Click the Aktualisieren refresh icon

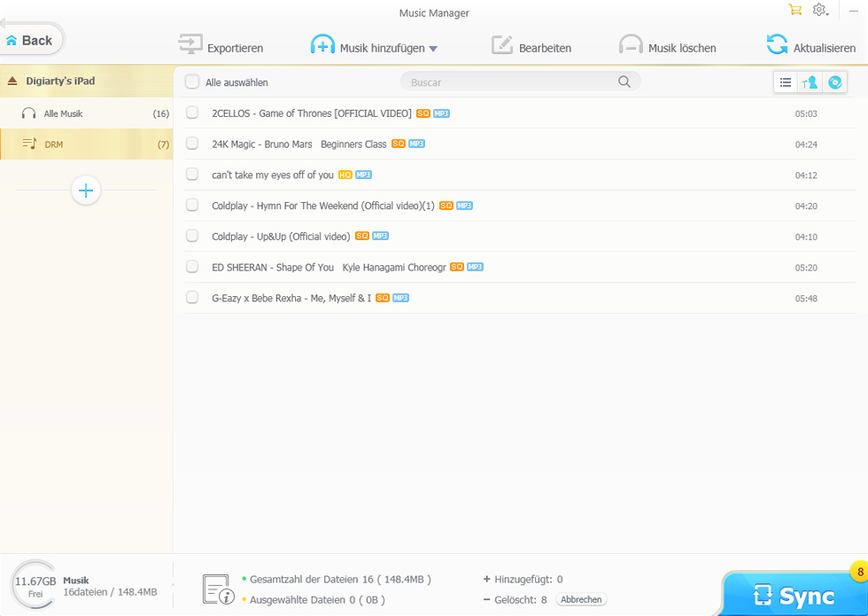[777, 45]
